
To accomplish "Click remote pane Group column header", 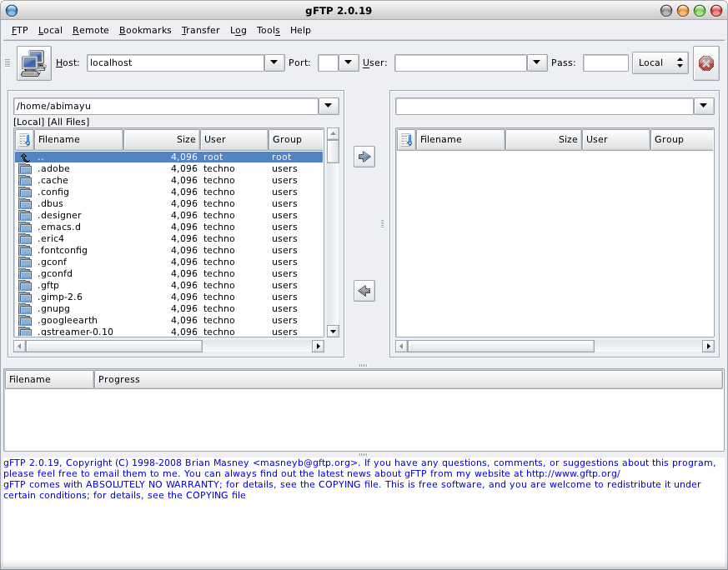I will pyautogui.click(x=682, y=140).
